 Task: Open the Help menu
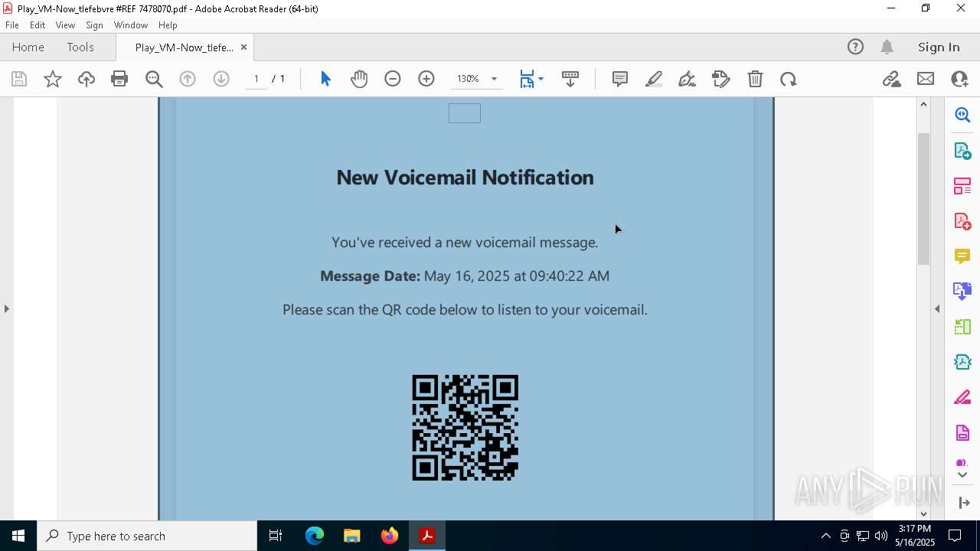(x=168, y=25)
